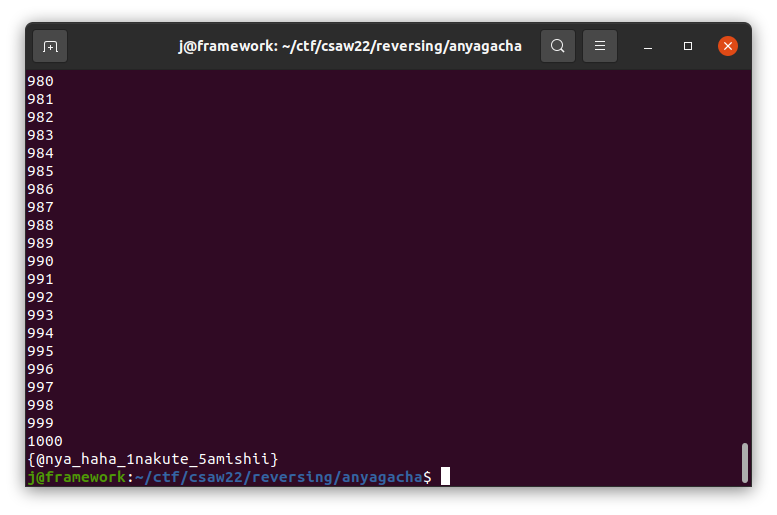Click the window title text in header bar
The height and width of the screenshot is (515, 777).
[349, 46]
